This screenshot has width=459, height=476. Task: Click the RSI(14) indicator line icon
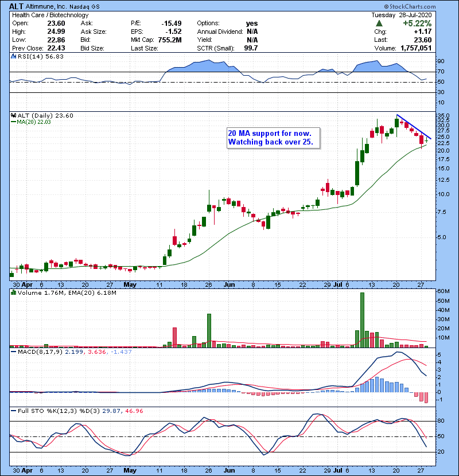pyautogui.click(x=13, y=56)
